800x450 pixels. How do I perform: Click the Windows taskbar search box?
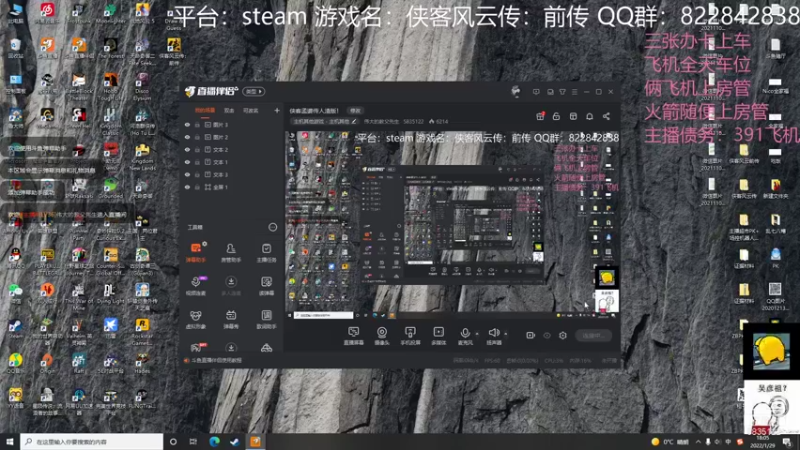(92, 442)
